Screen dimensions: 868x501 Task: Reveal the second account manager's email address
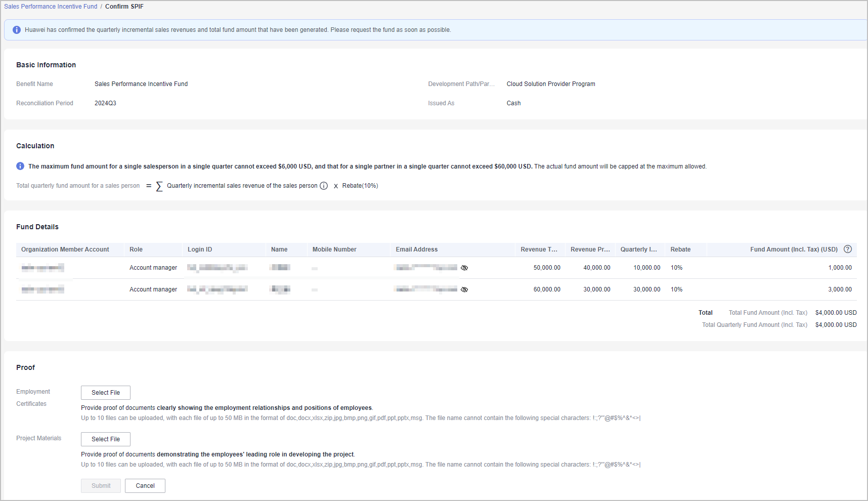pyautogui.click(x=464, y=289)
